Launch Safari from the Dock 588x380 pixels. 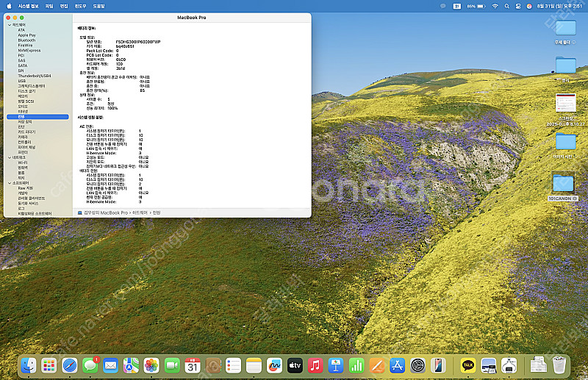[69, 365]
